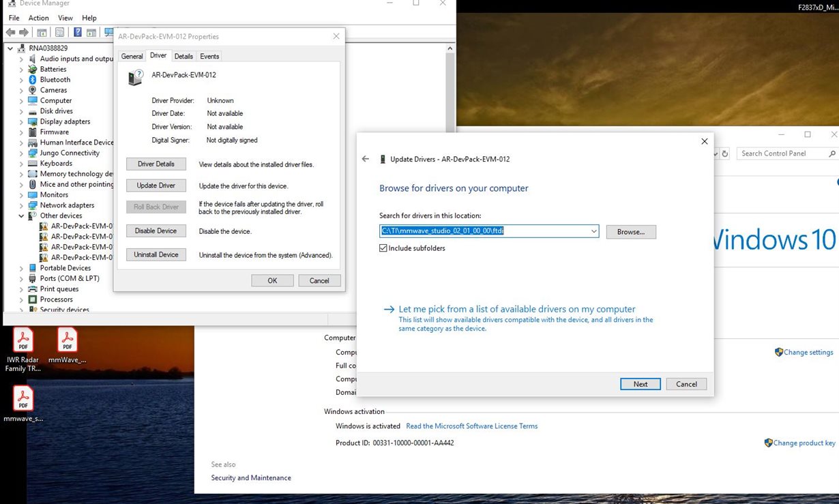Open the driver location path dropdown
Image resolution: width=839 pixels, height=504 pixels.
[593, 231]
